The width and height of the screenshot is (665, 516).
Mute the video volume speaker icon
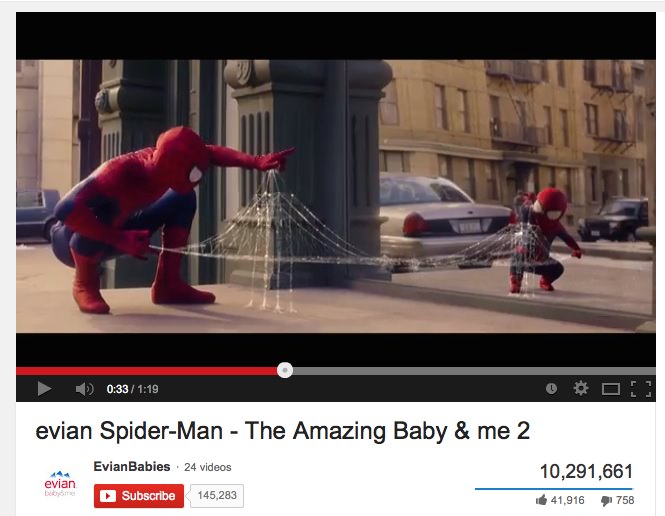click(x=84, y=389)
